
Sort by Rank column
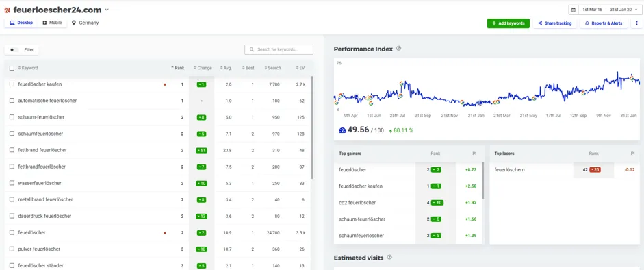[x=178, y=69]
